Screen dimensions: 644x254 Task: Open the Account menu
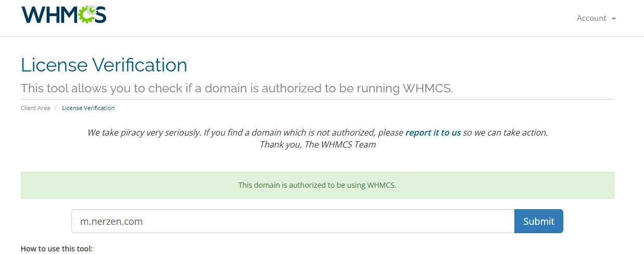pos(596,18)
